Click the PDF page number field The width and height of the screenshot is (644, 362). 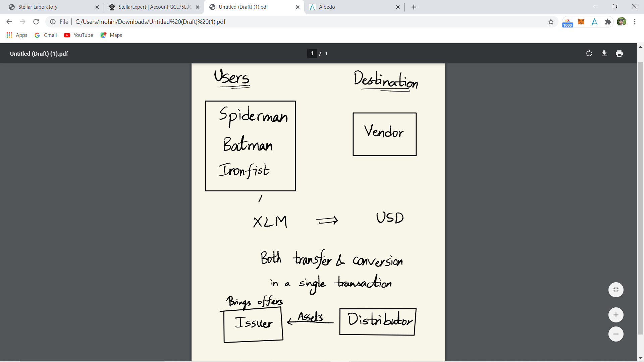click(x=312, y=54)
